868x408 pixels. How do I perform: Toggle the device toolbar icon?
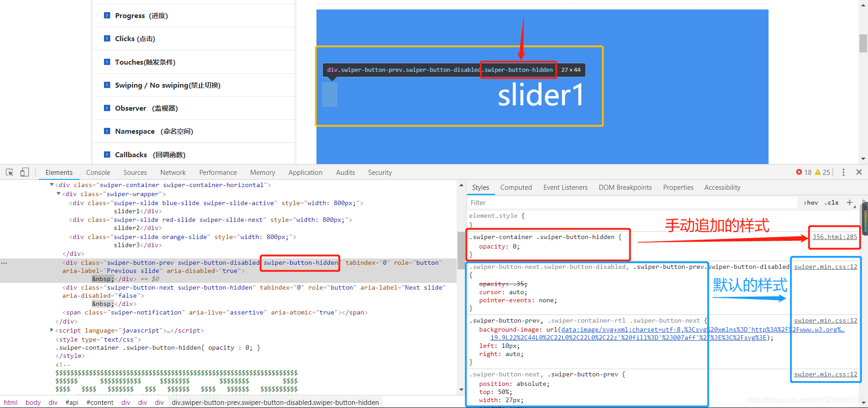pyautogui.click(x=24, y=172)
